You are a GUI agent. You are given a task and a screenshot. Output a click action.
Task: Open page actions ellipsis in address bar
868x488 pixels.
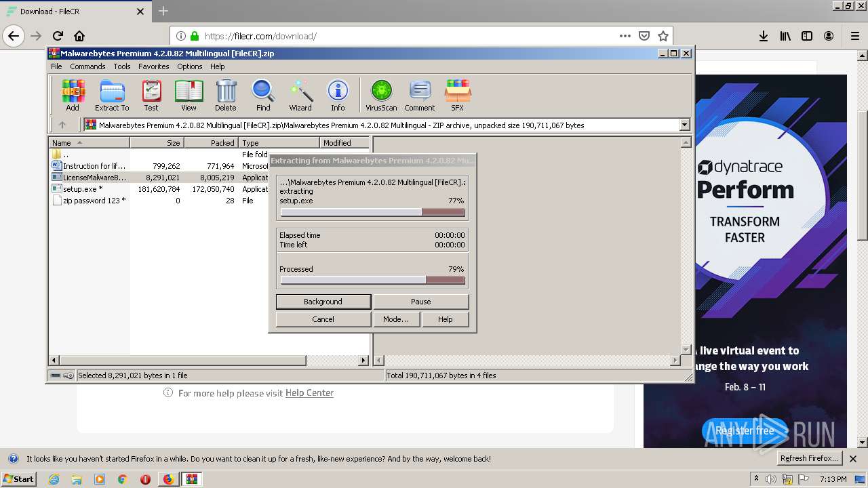[625, 36]
